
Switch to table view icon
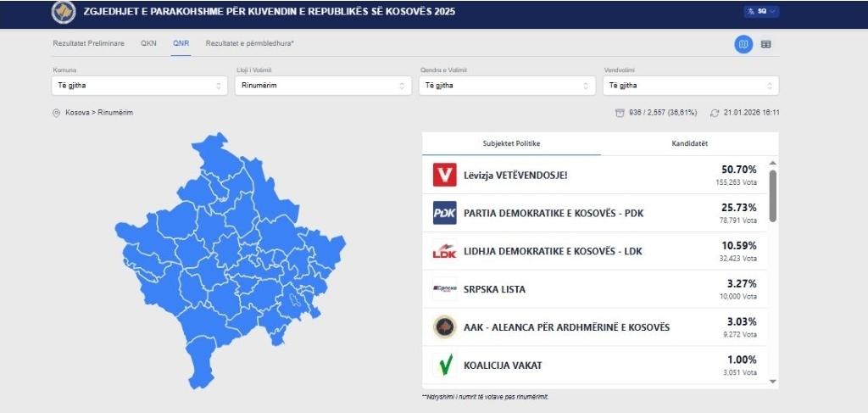tap(765, 44)
